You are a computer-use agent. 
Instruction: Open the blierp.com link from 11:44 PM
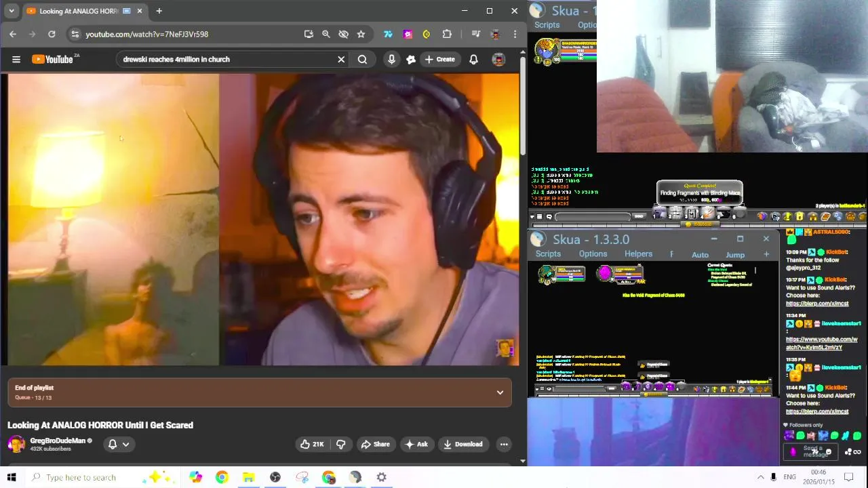(817, 411)
